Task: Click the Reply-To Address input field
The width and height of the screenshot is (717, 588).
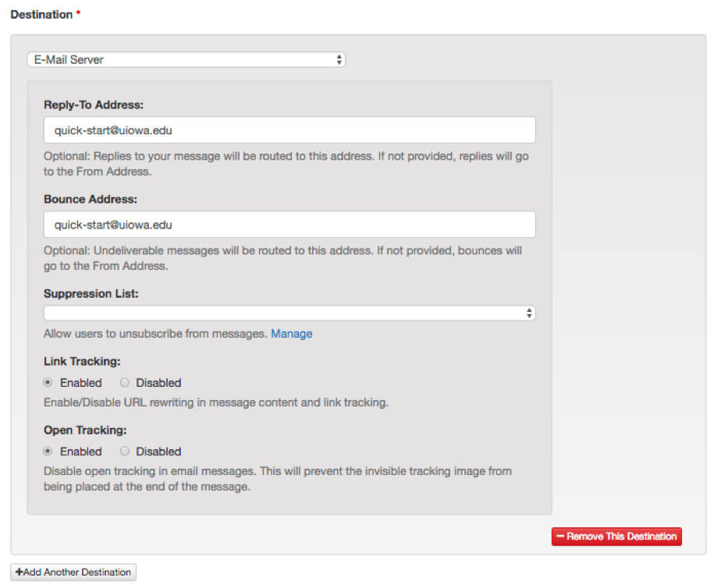Action: coord(289,130)
